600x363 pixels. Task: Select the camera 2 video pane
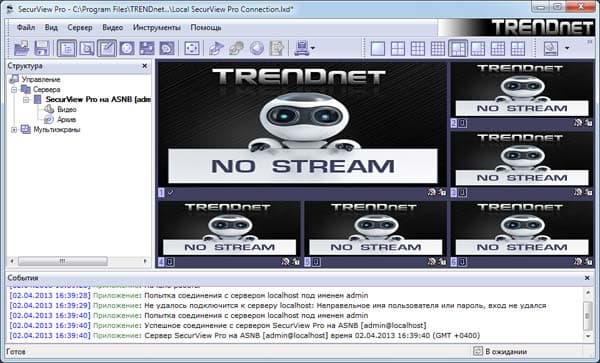[522, 90]
